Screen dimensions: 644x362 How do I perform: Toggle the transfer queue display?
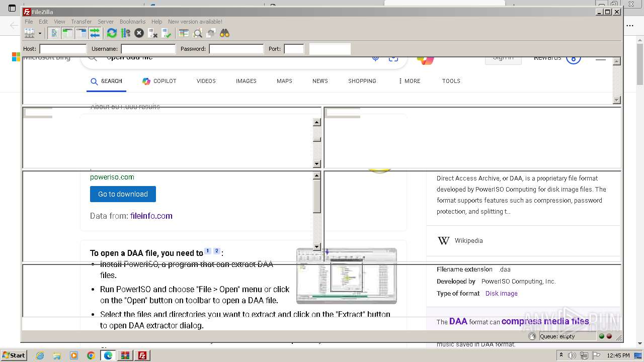tap(95, 33)
